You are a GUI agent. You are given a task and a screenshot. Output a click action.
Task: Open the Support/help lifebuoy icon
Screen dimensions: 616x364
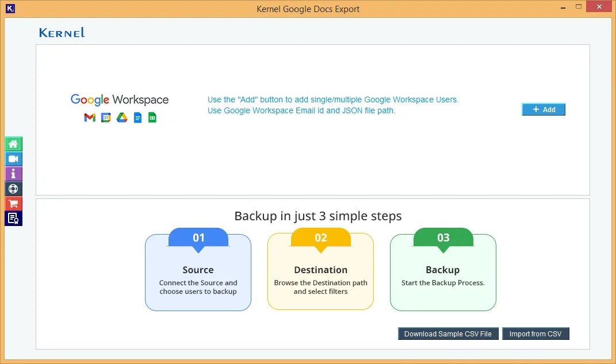pos(13,189)
